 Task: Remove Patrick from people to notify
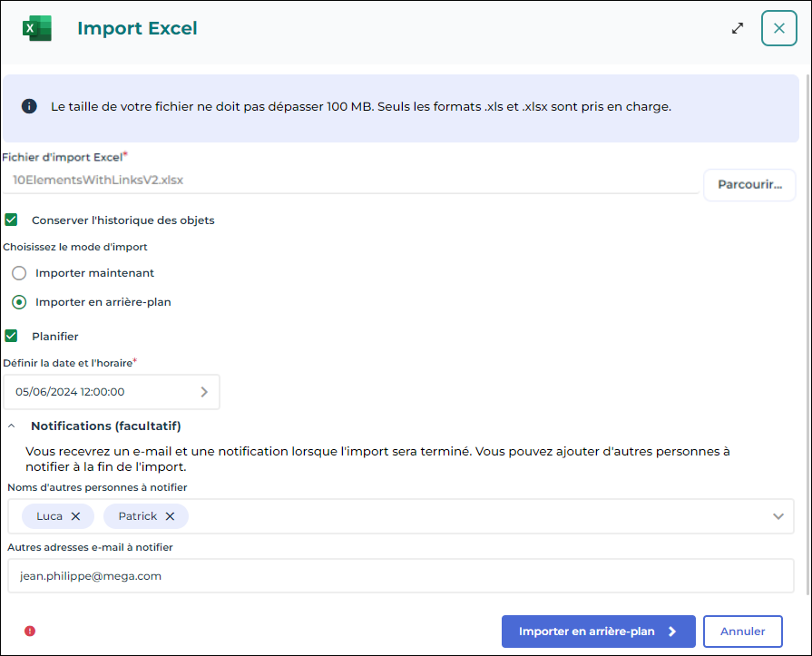(170, 516)
